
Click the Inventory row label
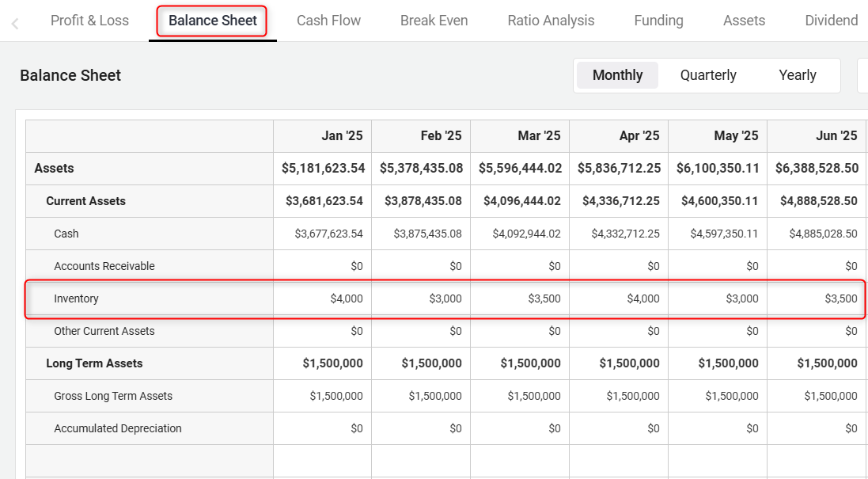pyautogui.click(x=76, y=298)
